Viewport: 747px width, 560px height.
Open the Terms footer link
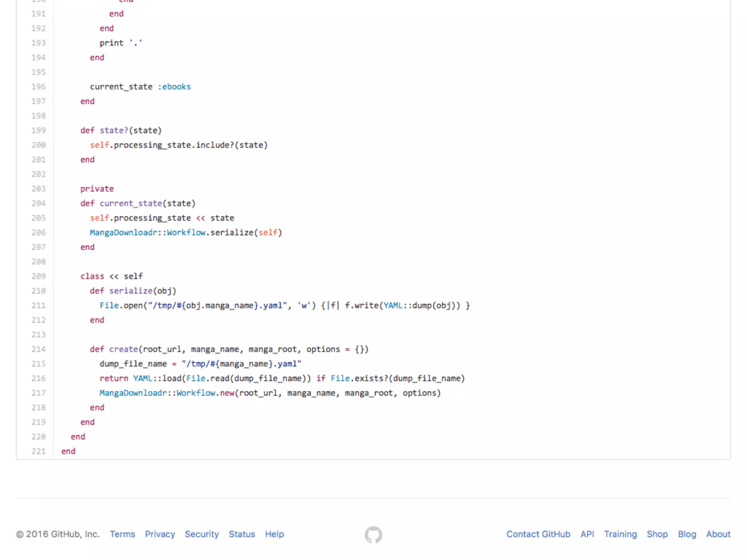[122, 534]
